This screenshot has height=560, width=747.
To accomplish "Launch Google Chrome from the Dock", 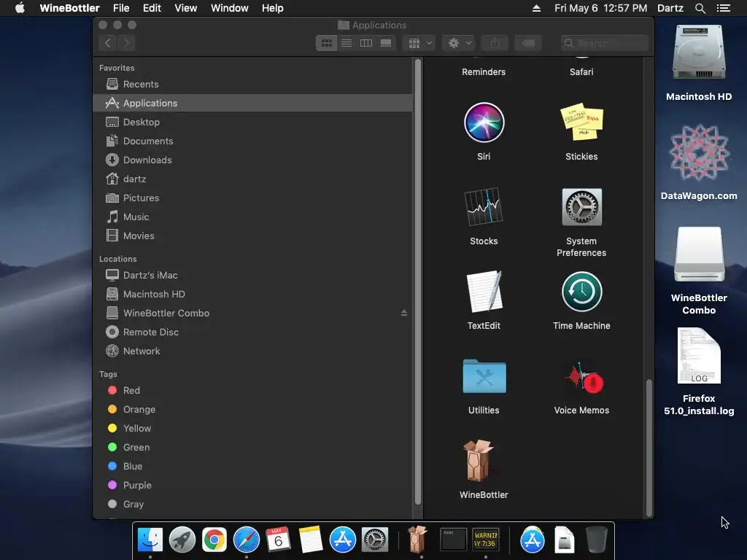I will (x=214, y=540).
